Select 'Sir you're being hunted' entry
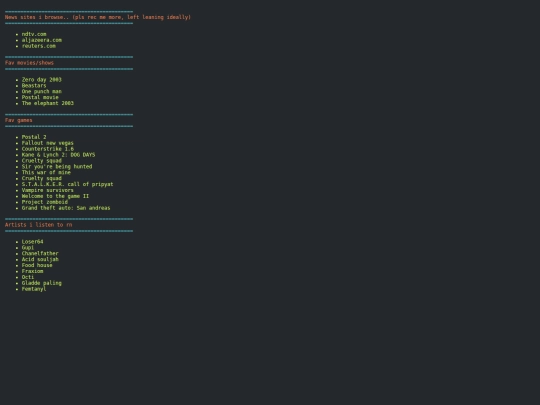The image size is (540, 405). (57, 166)
